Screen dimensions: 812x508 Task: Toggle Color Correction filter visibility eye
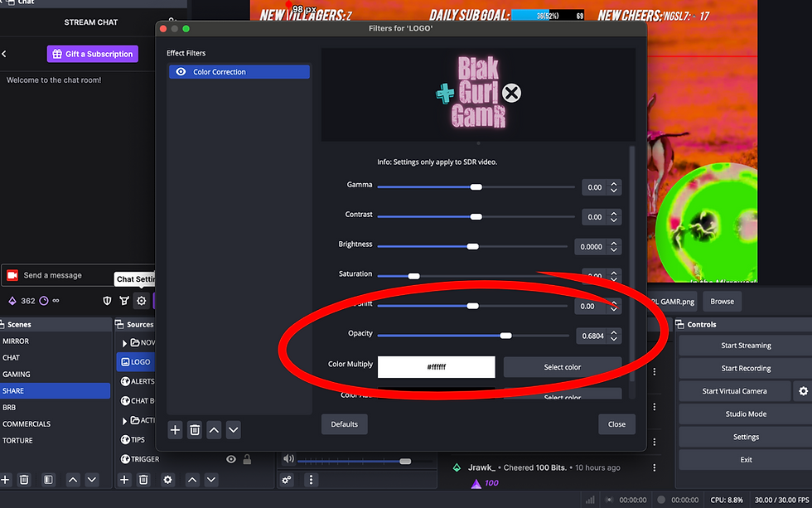pos(181,71)
